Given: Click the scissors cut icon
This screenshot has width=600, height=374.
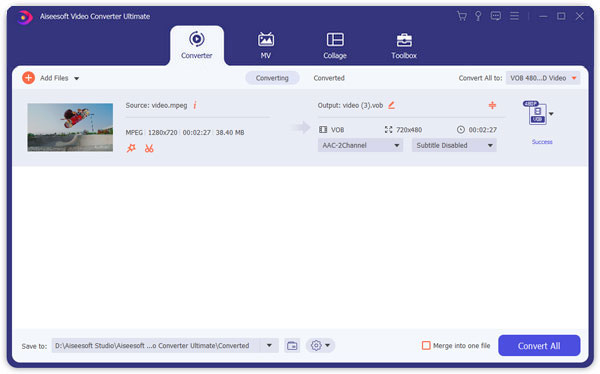Looking at the screenshot, I should [149, 148].
